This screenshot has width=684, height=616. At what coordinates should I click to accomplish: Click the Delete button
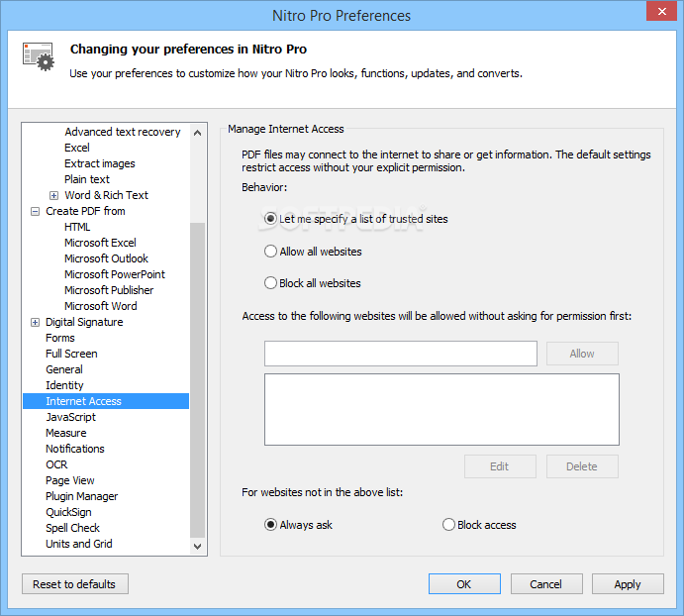582,466
